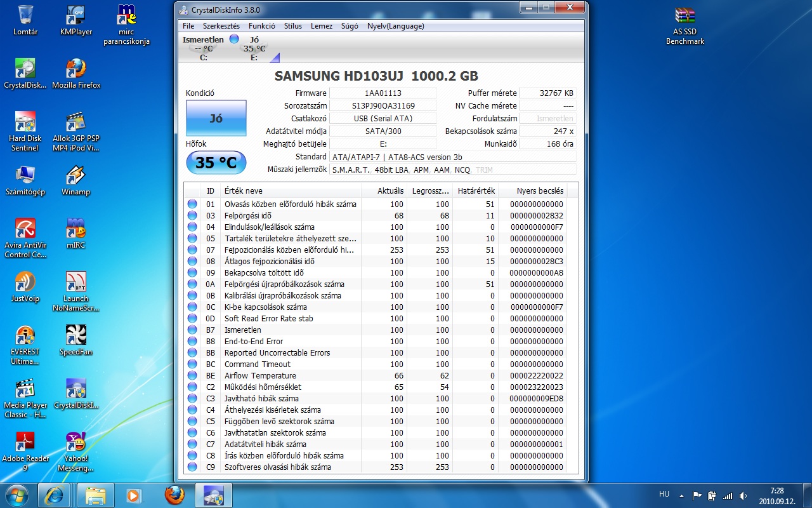Open JustVoip desktop icon
Screen dimensions: 812x508
(x=25, y=286)
